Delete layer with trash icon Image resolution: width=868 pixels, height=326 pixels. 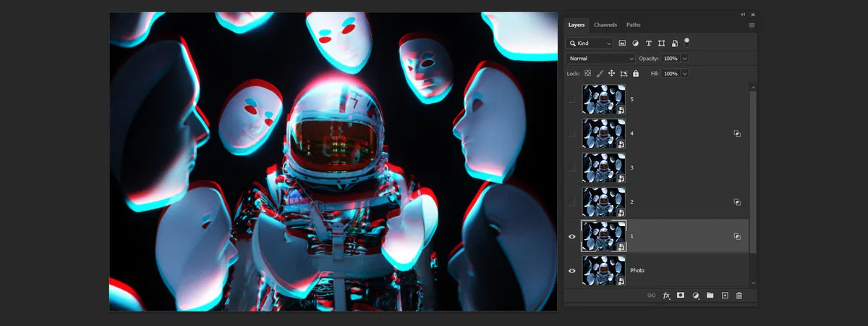tap(739, 296)
